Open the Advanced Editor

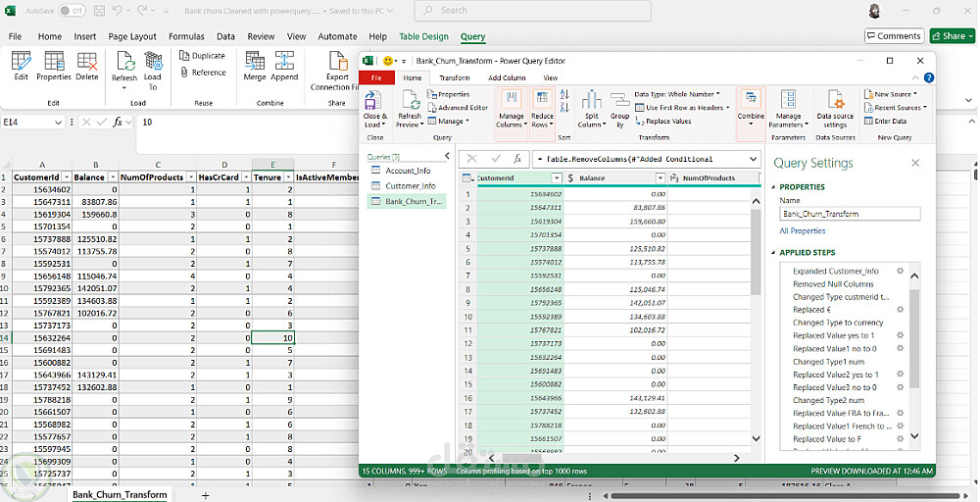pyautogui.click(x=458, y=108)
